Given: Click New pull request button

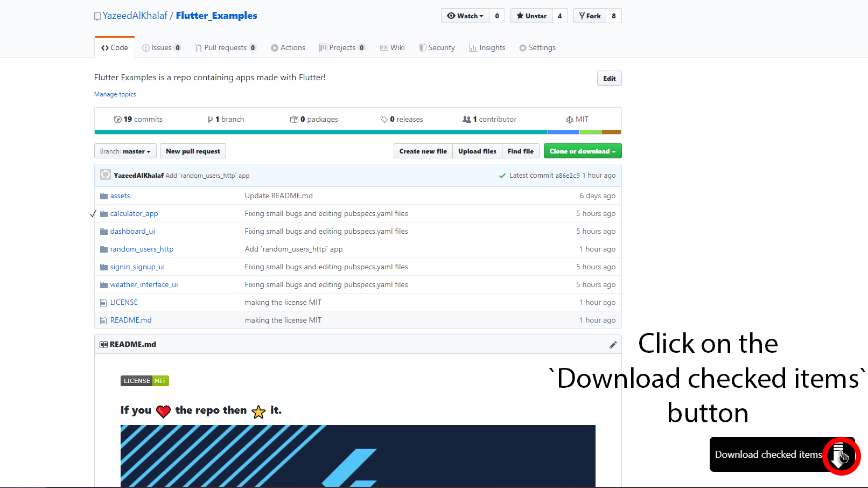Looking at the screenshot, I should (x=193, y=151).
